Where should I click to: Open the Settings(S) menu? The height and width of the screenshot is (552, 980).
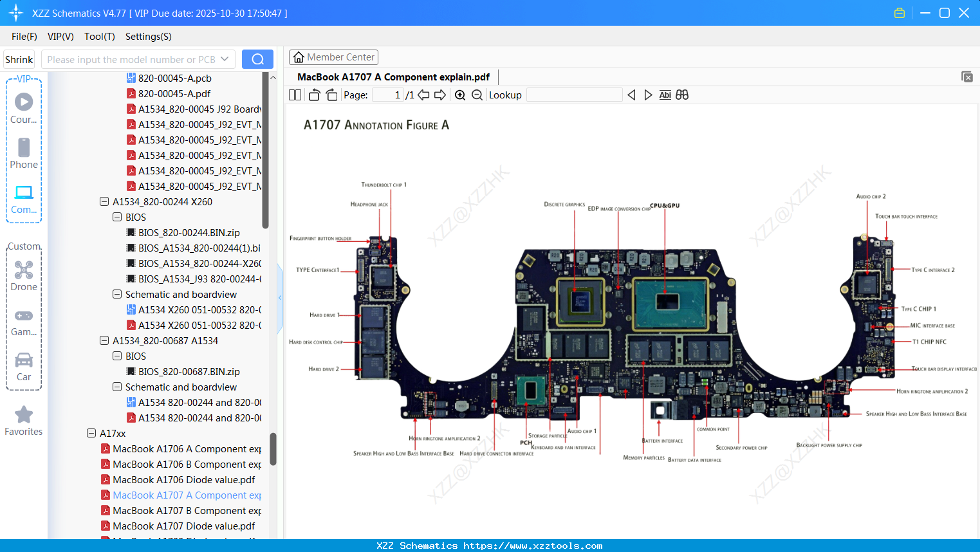(x=148, y=37)
